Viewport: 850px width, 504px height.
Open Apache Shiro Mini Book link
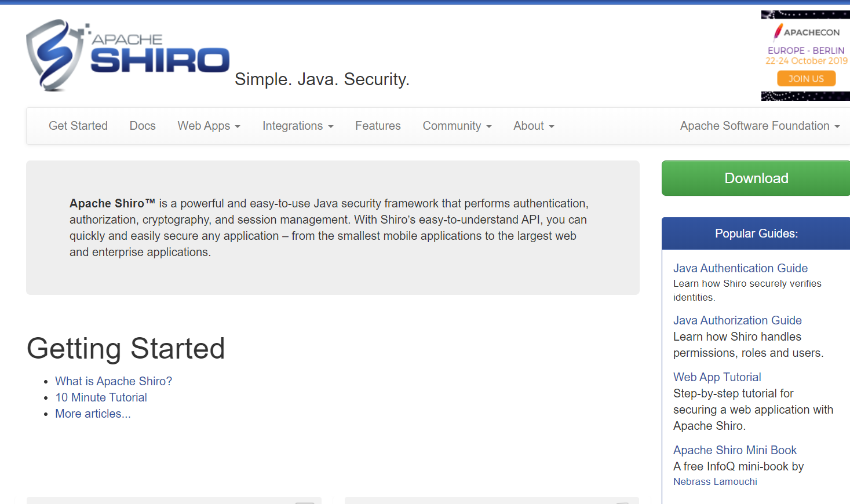pos(735,450)
